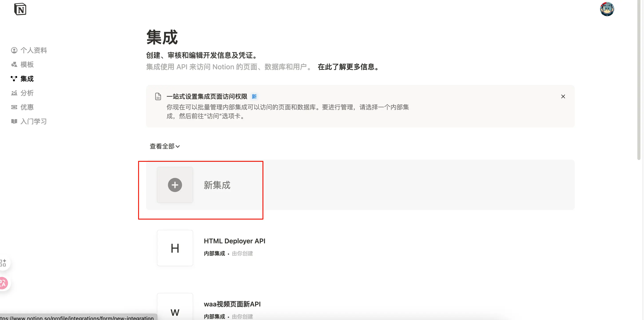Click the plus icon to create new integration
The width and height of the screenshot is (644, 320).
tap(175, 185)
